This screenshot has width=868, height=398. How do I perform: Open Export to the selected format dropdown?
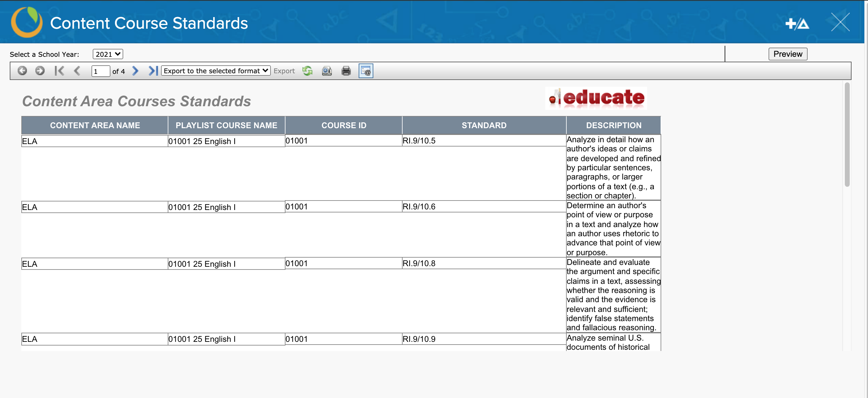click(216, 71)
